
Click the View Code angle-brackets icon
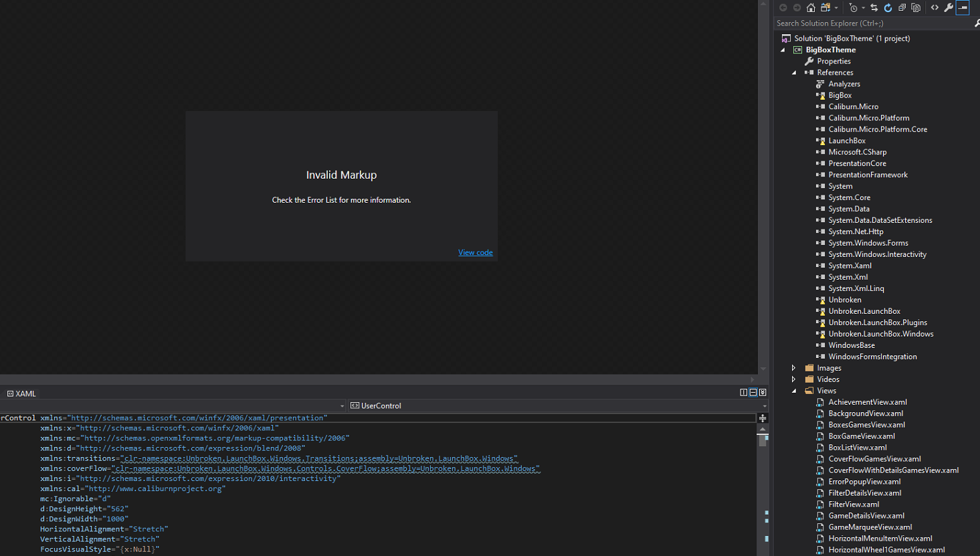pos(935,7)
